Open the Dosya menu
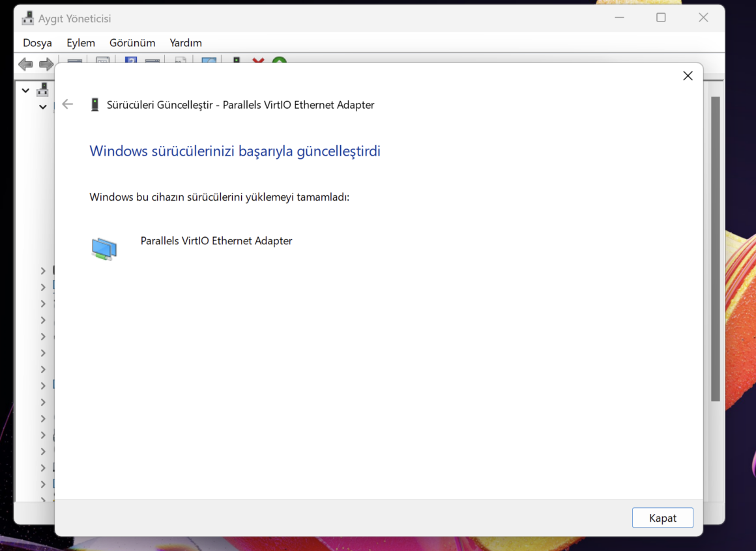Image resolution: width=756 pixels, height=551 pixels. point(37,43)
